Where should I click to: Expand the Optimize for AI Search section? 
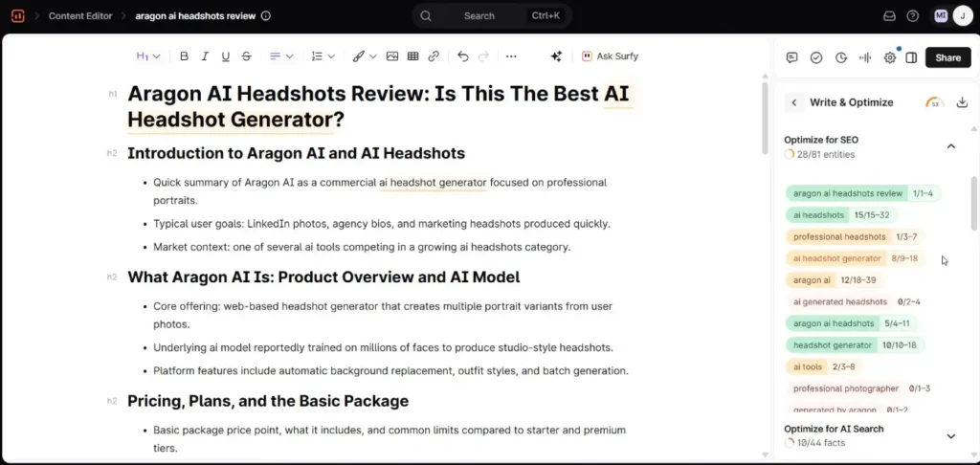coord(951,436)
